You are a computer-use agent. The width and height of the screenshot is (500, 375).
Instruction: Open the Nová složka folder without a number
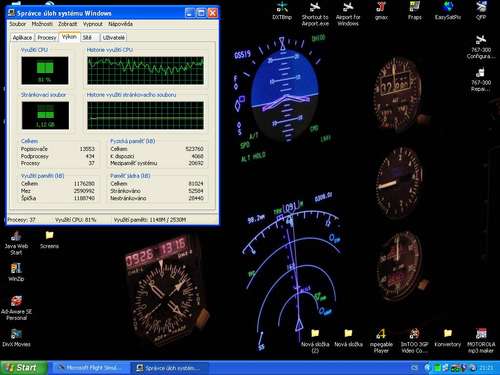tap(348, 338)
